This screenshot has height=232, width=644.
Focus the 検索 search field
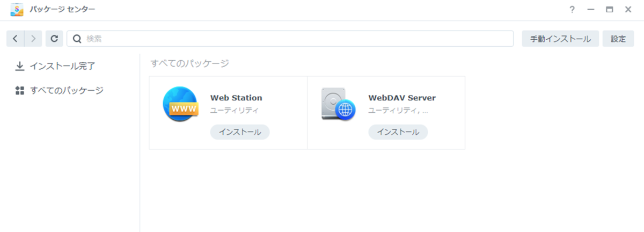(x=290, y=39)
